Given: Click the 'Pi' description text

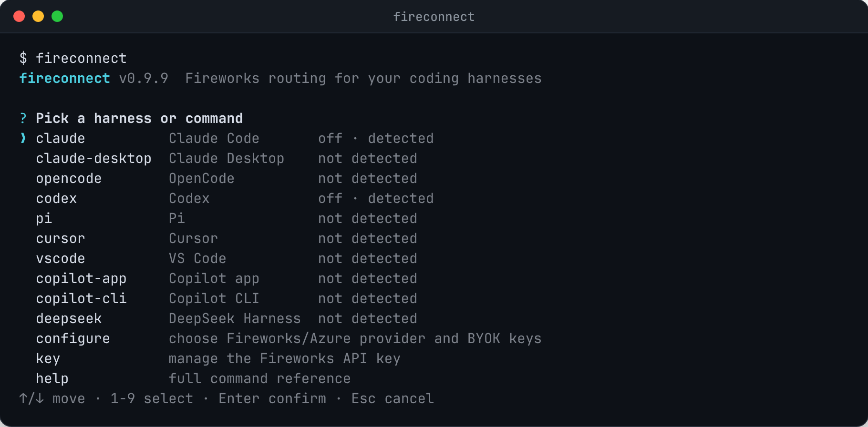Looking at the screenshot, I should (177, 218).
